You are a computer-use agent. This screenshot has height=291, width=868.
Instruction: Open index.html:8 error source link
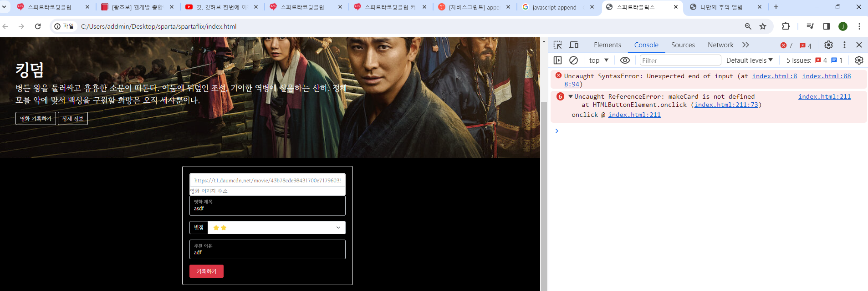click(x=774, y=76)
